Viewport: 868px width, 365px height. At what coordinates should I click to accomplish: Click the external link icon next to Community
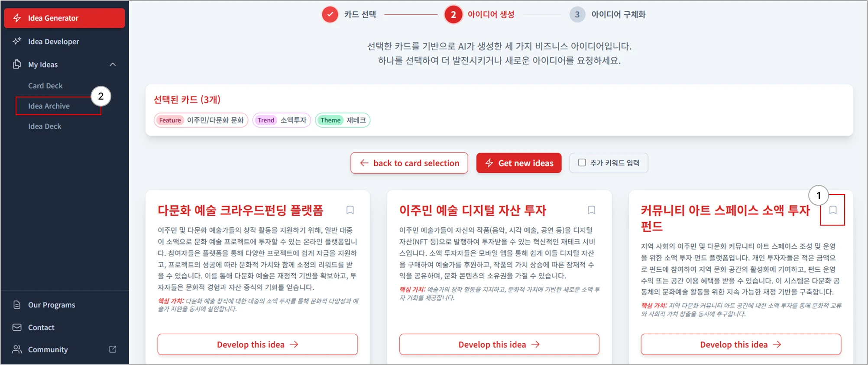pyautogui.click(x=113, y=349)
